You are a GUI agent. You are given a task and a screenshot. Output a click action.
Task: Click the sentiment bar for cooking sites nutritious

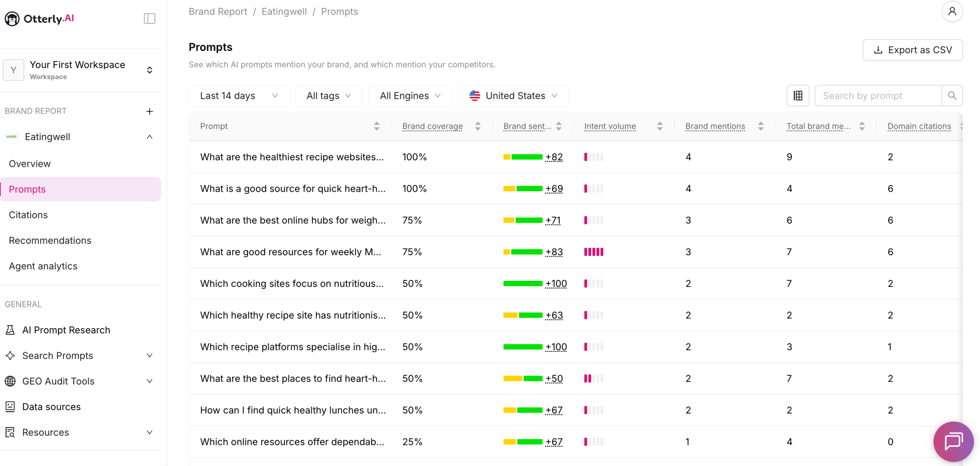523,284
